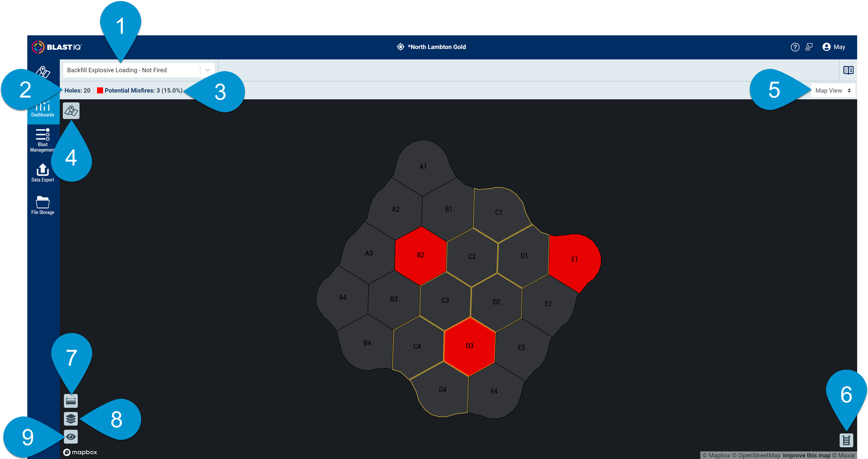
Task: Click the dashboard dropdown chevron arrow
Action: 208,70
